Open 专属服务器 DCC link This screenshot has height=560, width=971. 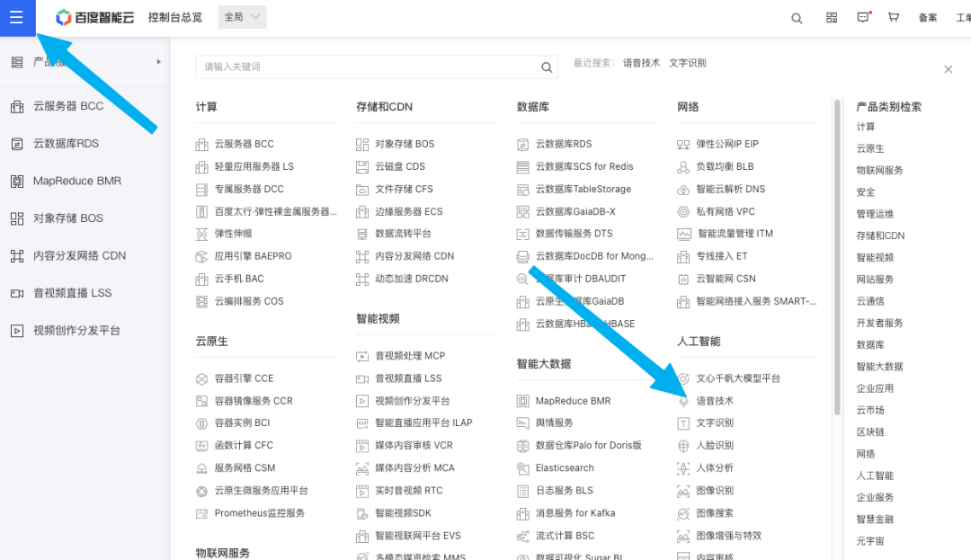[x=249, y=190]
